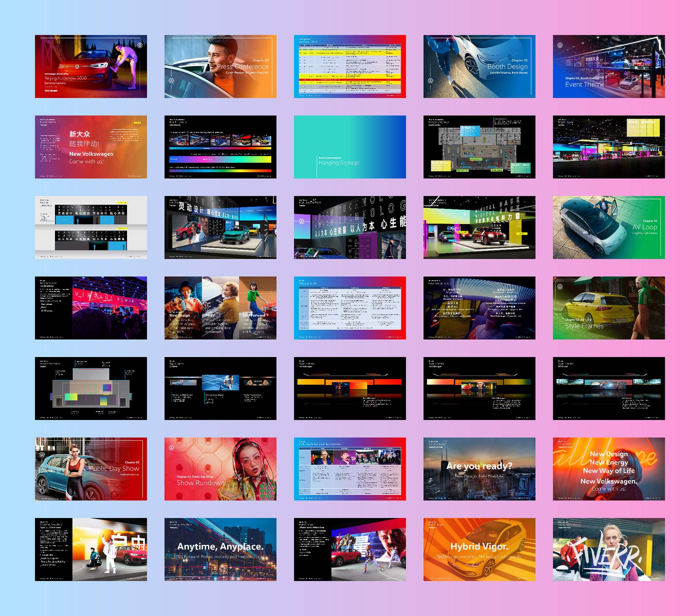Open the Event Theme slide
The height and width of the screenshot is (616, 700).
click(608, 66)
